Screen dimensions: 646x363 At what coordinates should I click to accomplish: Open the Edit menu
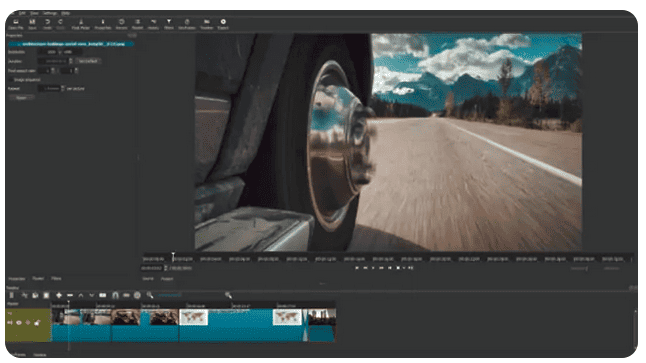22,13
